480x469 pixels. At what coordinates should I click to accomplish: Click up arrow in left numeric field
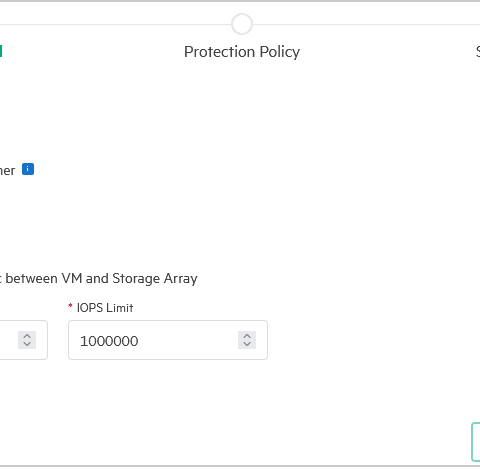pos(27,336)
